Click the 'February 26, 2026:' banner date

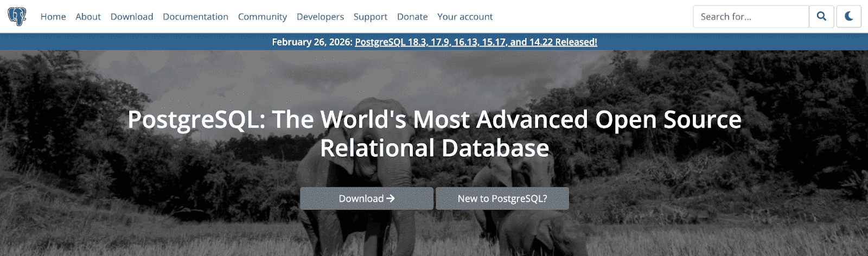(x=312, y=42)
